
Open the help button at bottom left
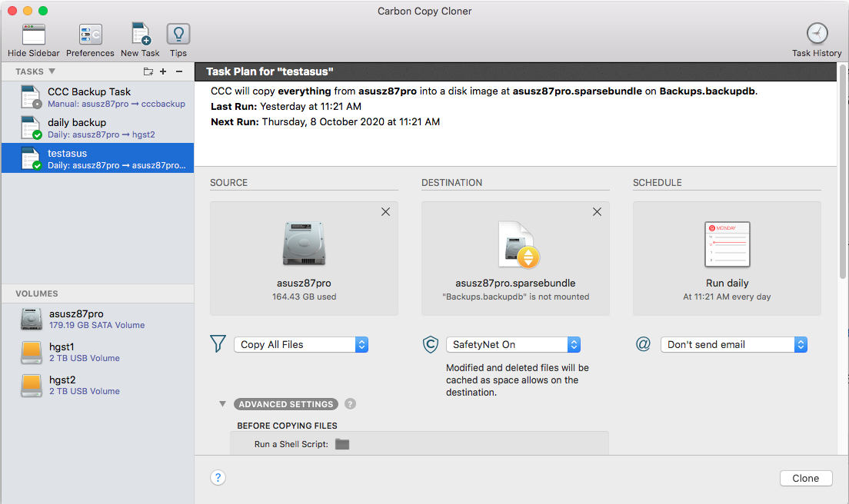point(218,478)
